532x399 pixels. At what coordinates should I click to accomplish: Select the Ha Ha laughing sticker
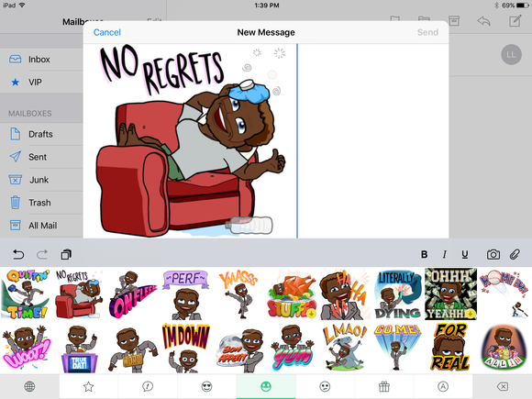345,294
